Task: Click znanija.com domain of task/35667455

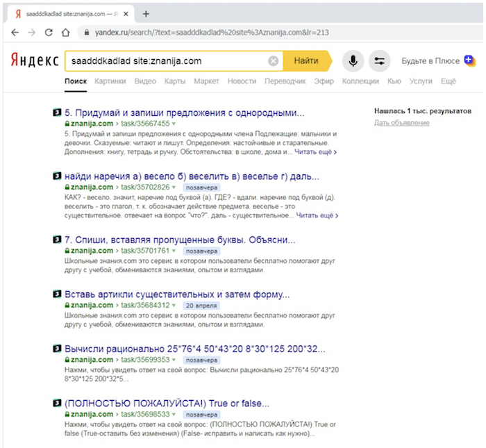Action: (x=92, y=124)
